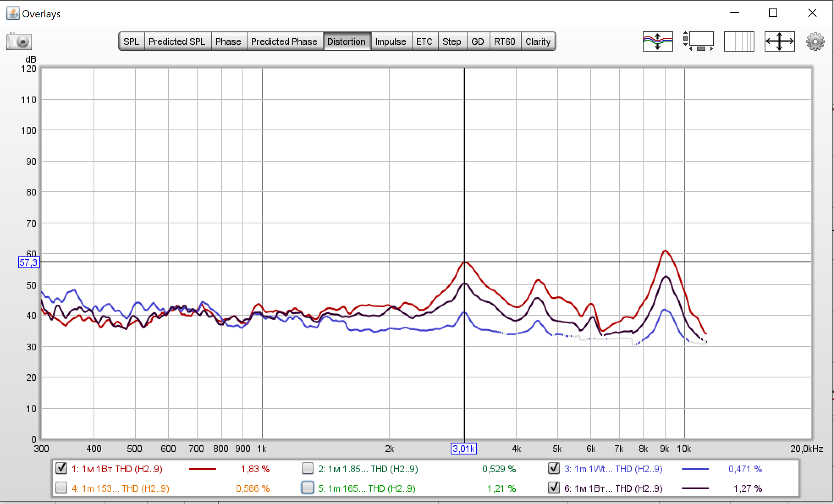Enable trace 2 1.85 THD checkbox
Screen dimensions: 834x504
coord(308,468)
